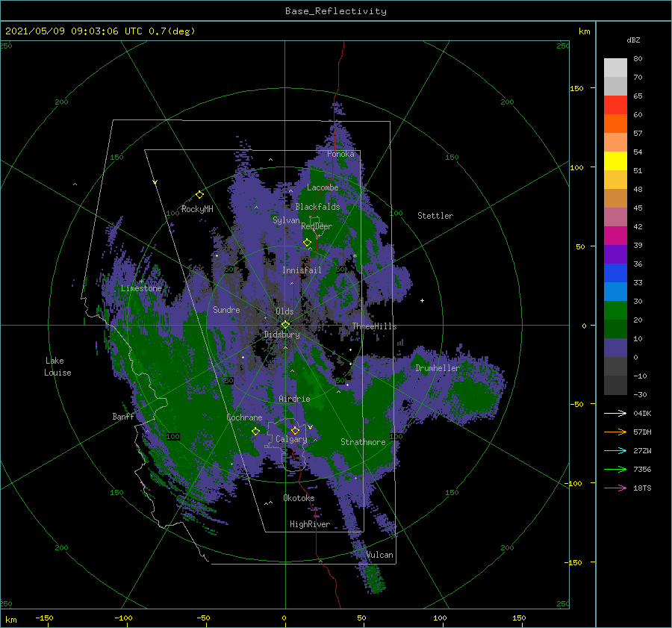Click the blue 36-33 dBZ swatch
Screen dimensions: 672x628
(x=615, y=273)
